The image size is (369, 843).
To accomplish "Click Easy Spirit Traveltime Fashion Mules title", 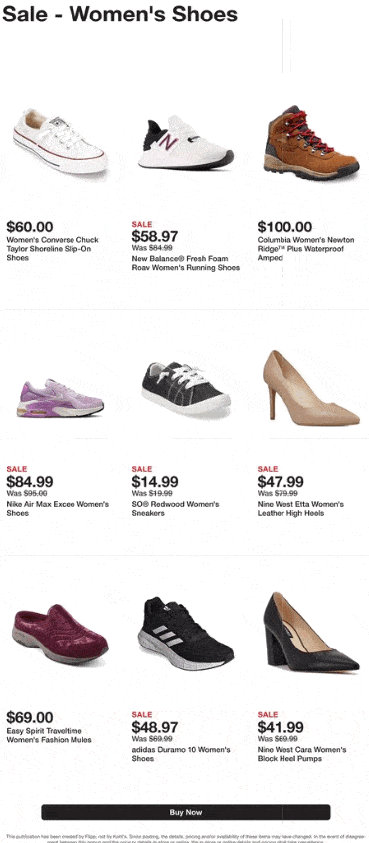I will [49, 735].
